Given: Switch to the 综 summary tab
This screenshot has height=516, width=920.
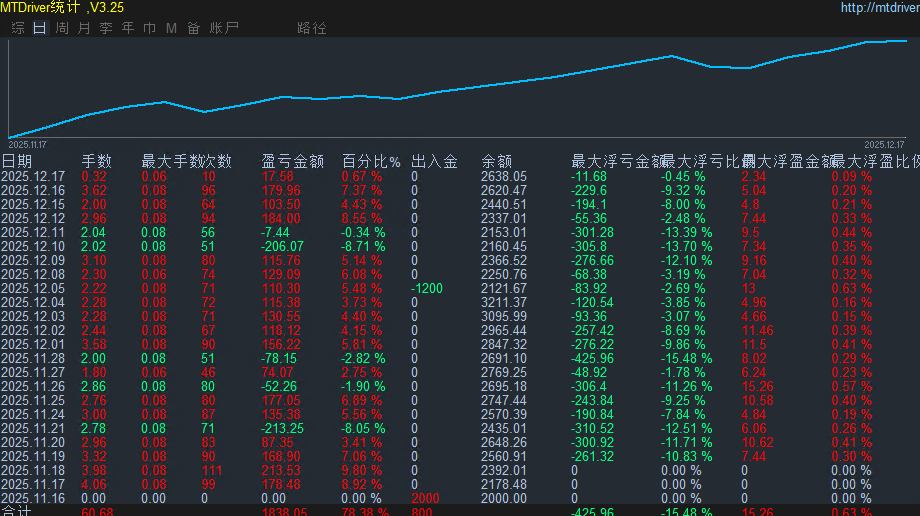Looking at the screenshot, I should (x=18, y=28).
